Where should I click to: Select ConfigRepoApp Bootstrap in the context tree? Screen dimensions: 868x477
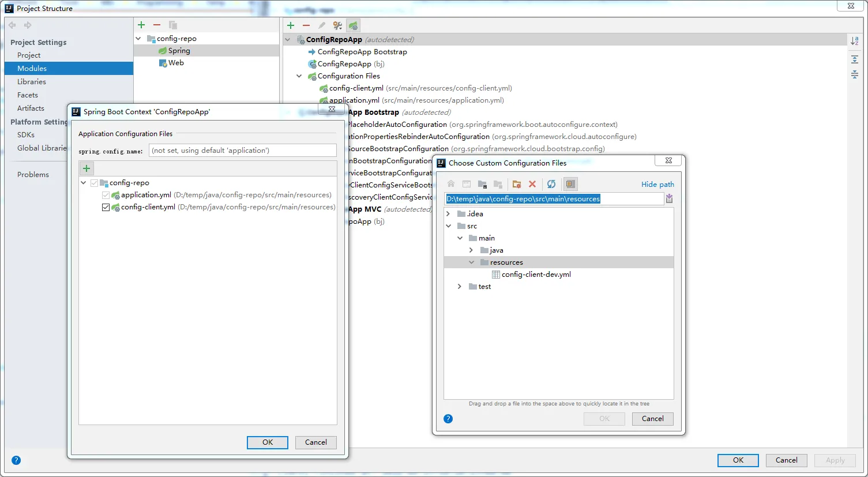point(362,52)
